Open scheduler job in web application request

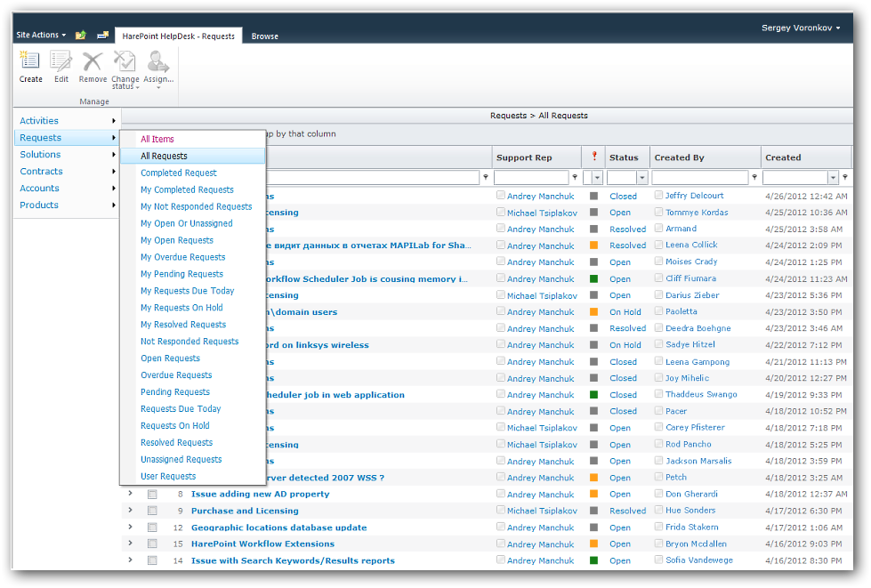(x=335, y=395)
